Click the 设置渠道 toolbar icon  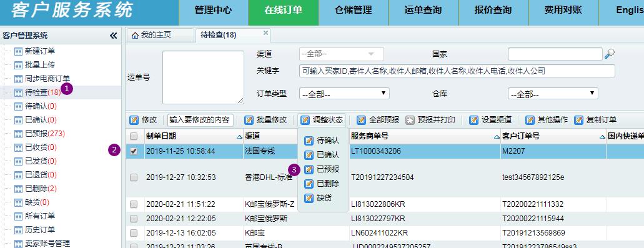click(x=474, y=120)
